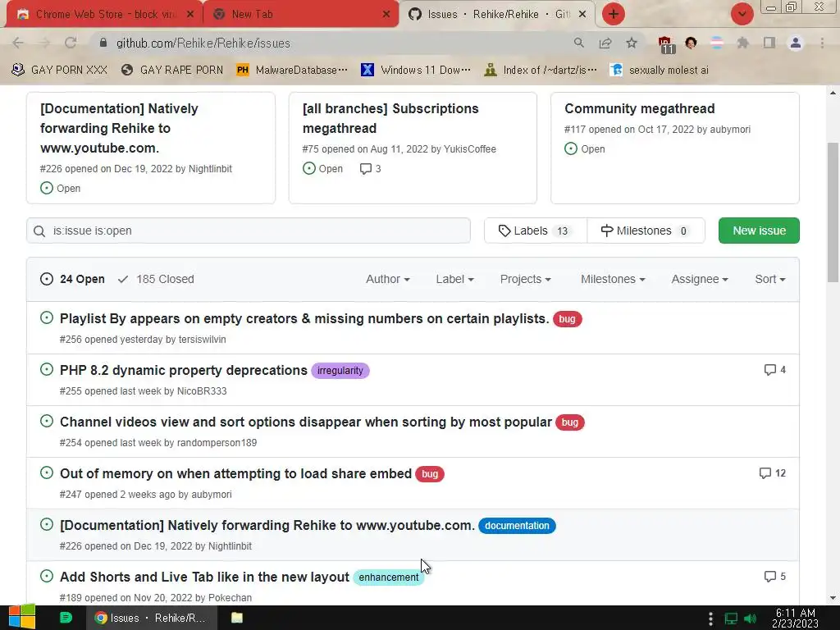Show 185 Closed issues

156,279
